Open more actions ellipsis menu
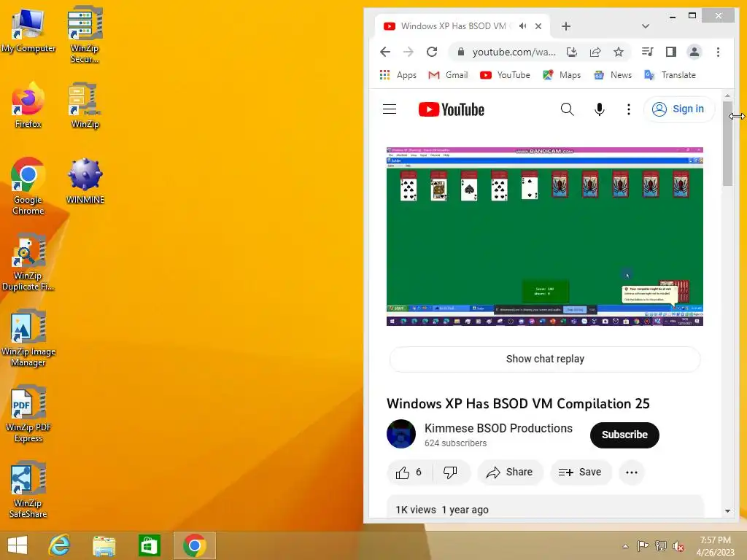747x560 pixels. pos(632,472)
